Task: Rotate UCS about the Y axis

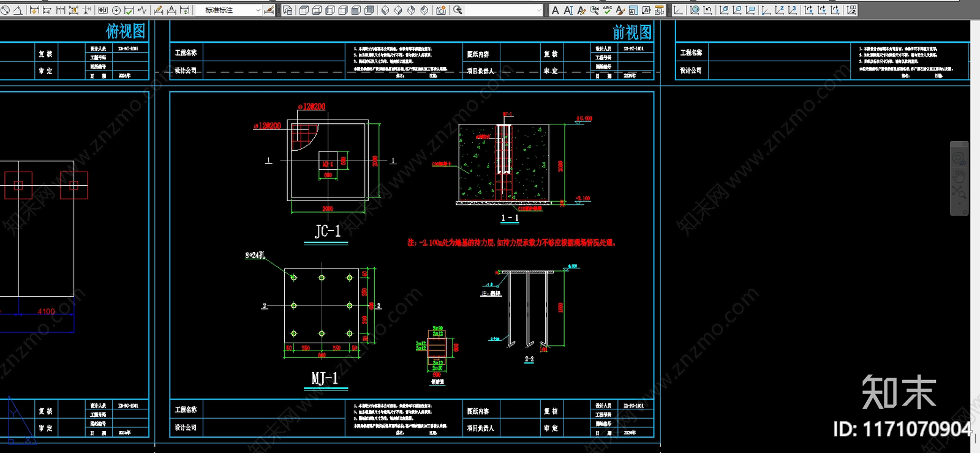Action: click(x=822, y=10)
